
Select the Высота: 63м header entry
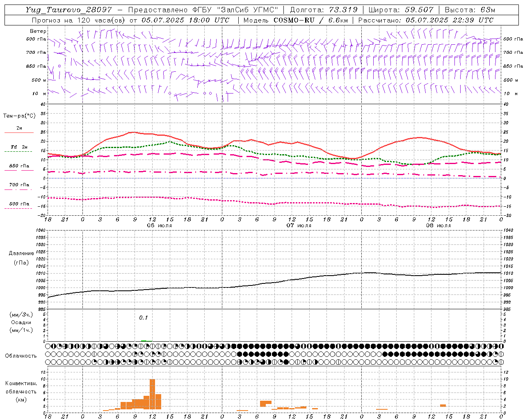[x=470, y=10]
